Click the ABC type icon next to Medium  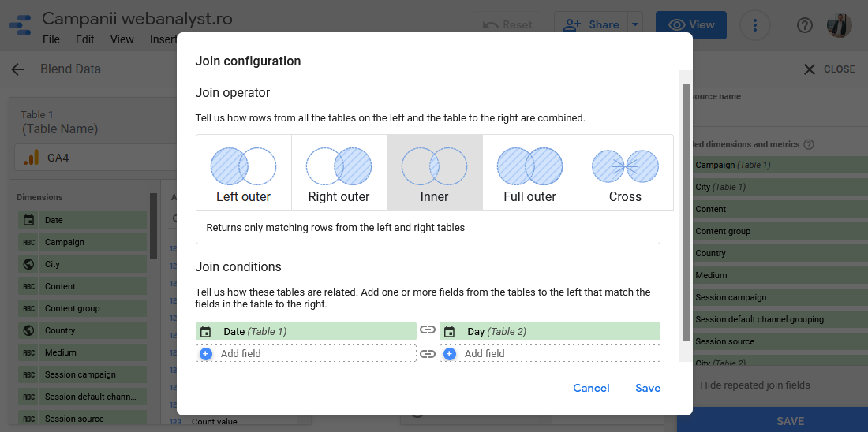pyautogui.click(x=28, y=353)
